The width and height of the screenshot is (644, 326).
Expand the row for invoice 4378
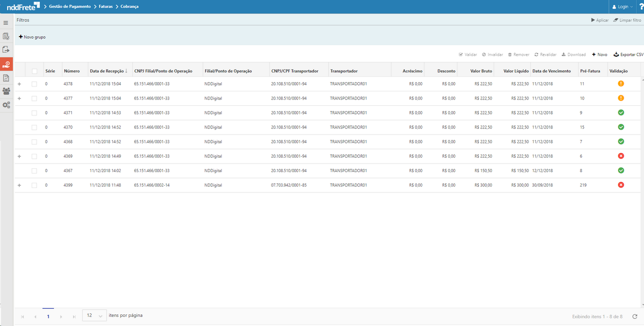19,84
